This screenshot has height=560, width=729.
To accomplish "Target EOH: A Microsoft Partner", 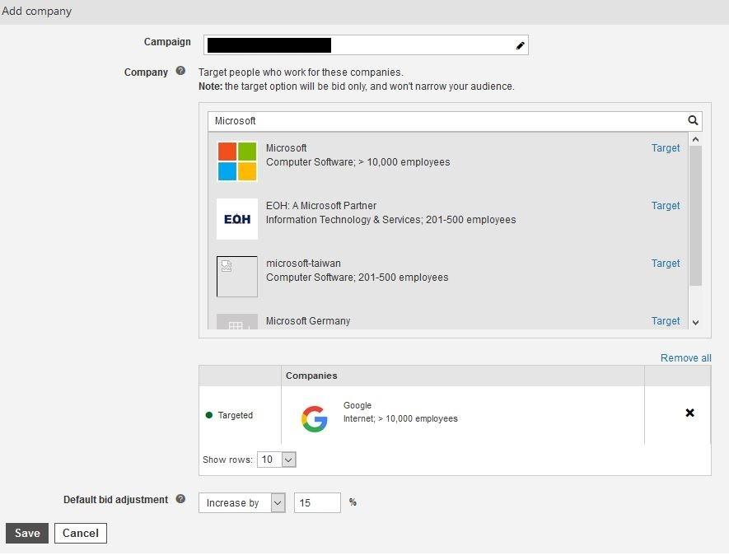I will pyautogui.click(x=666, y=205).
